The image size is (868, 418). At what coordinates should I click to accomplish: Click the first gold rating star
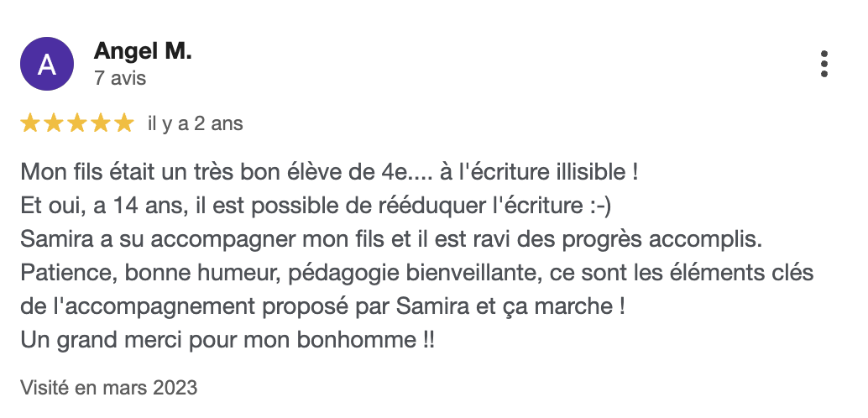pos(30,124)
